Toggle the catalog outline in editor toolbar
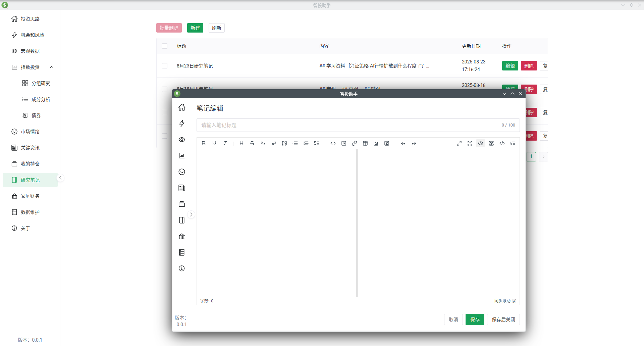The image size is (644, 346). point(513,143)
